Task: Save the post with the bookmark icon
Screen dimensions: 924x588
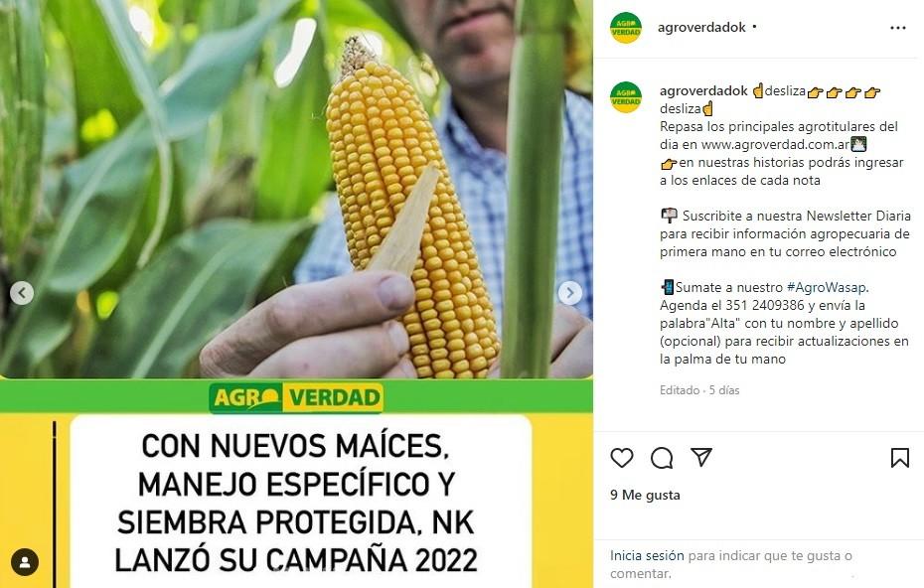Action: pos(900,458)
